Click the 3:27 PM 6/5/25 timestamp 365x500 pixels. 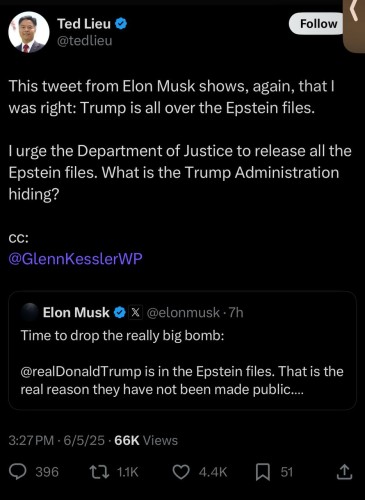(x=57, y=440)
